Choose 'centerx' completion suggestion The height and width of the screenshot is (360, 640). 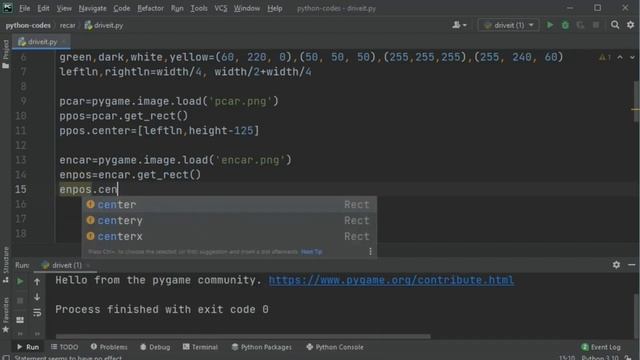pos(229,236)
